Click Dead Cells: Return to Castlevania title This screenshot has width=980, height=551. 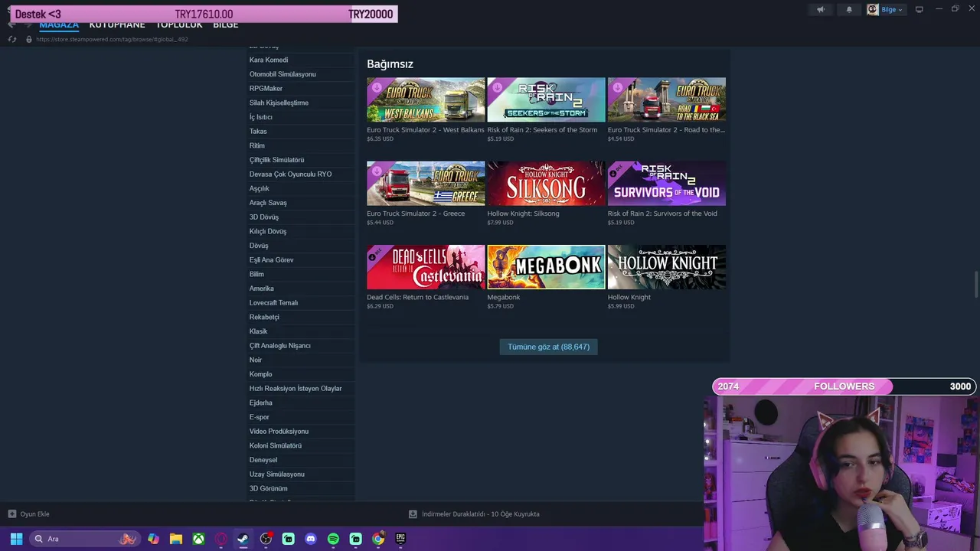417,298
